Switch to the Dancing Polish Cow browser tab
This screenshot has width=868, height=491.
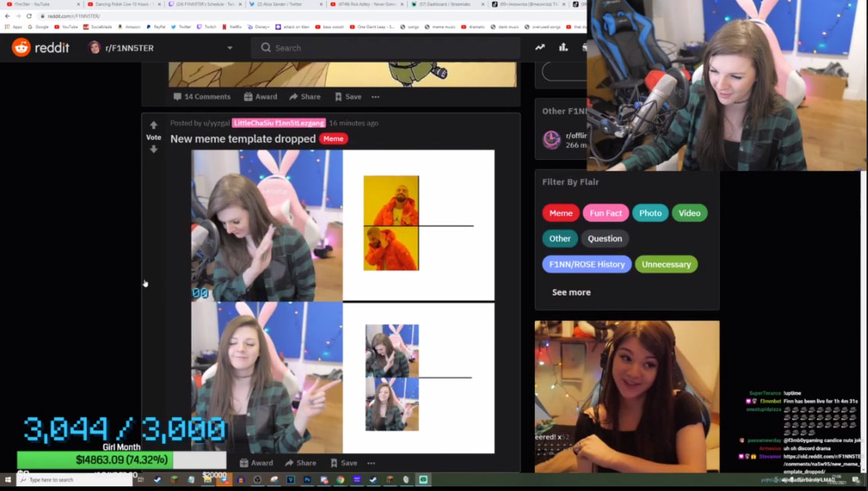click(122, 4)
